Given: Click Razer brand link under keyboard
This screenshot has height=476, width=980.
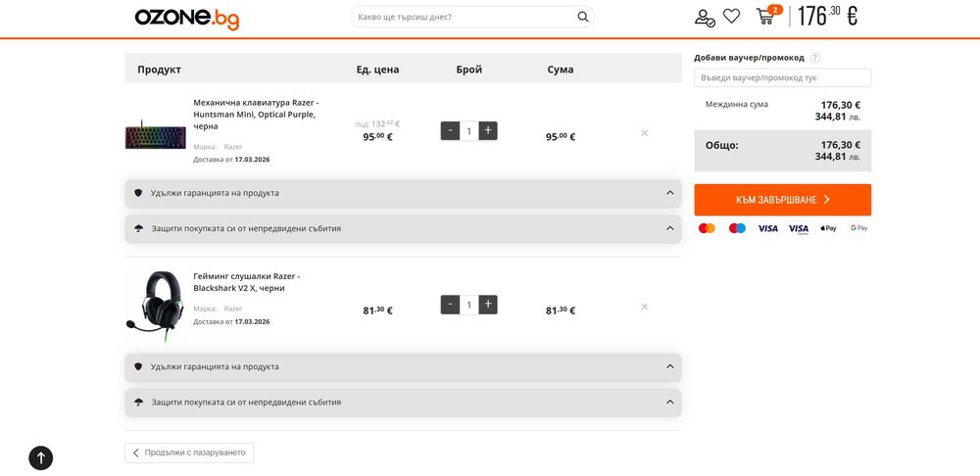Looking at the screenshot, I should [x=233, y=147].
